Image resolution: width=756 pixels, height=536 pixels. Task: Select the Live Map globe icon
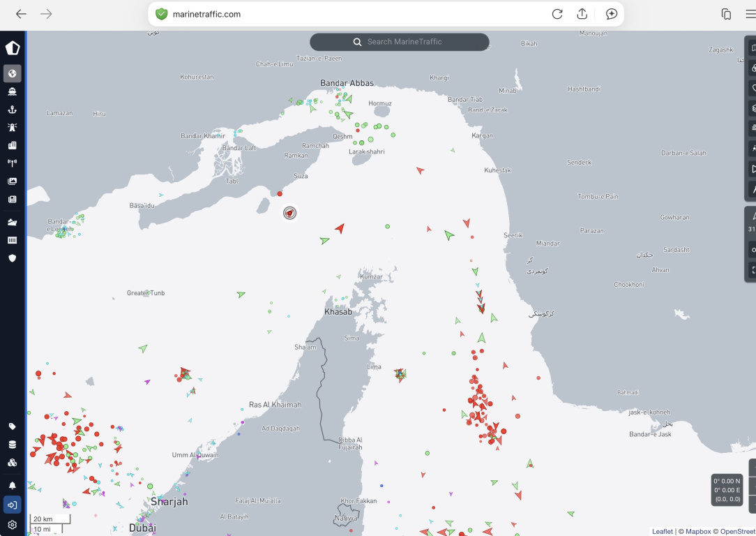tap(13, 73)
